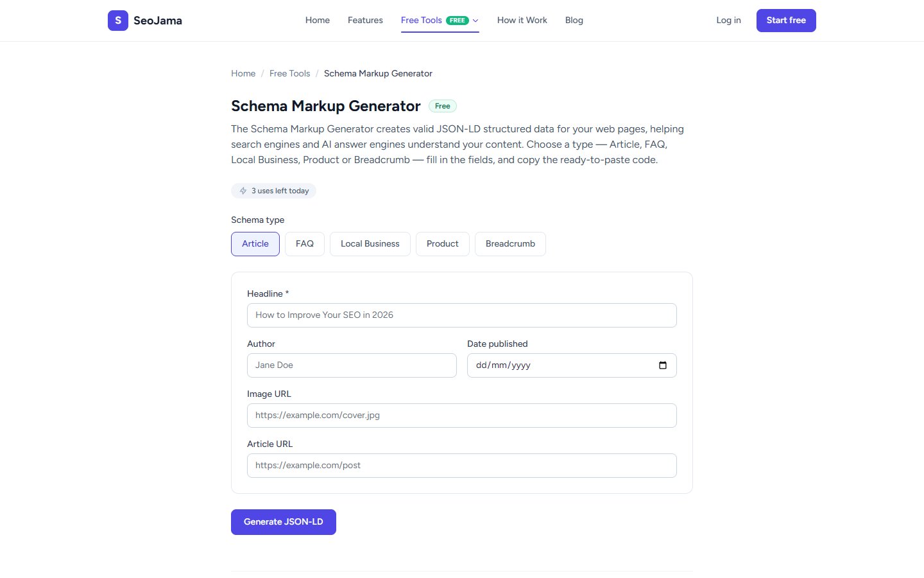Click the lightning bolt uses-left icon
The width and height of the screenshot is (924, 578).
pyautogui.click(x=243, y=191)
